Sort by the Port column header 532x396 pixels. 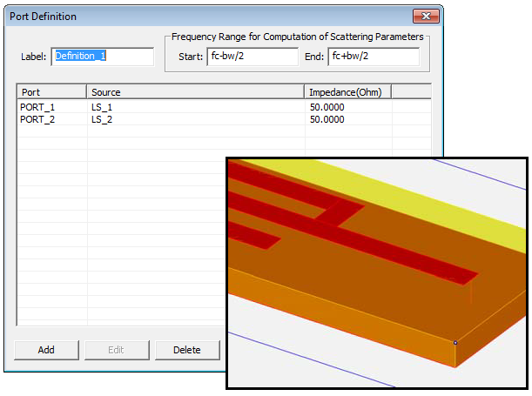point(51,91)
